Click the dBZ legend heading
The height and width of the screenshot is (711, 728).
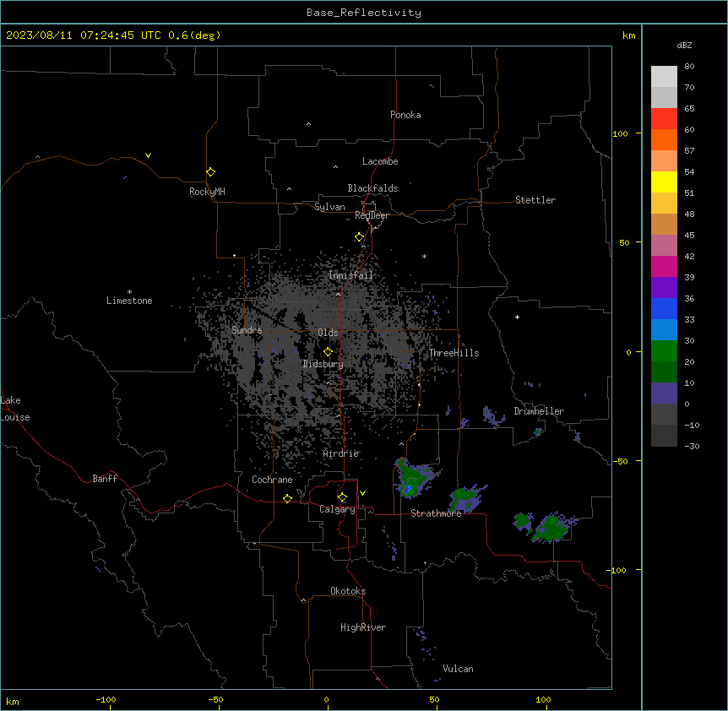684,46
